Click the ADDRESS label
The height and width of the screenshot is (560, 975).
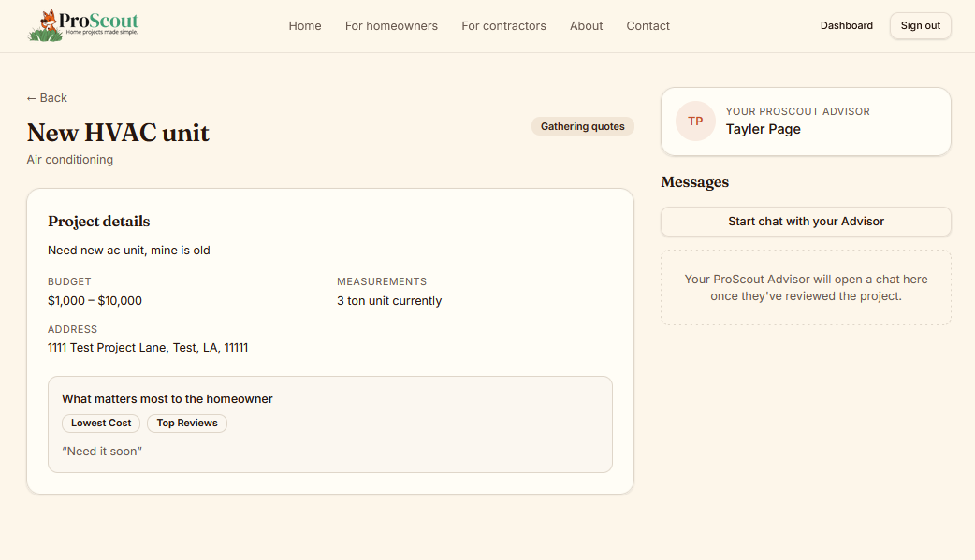[72, 329]
